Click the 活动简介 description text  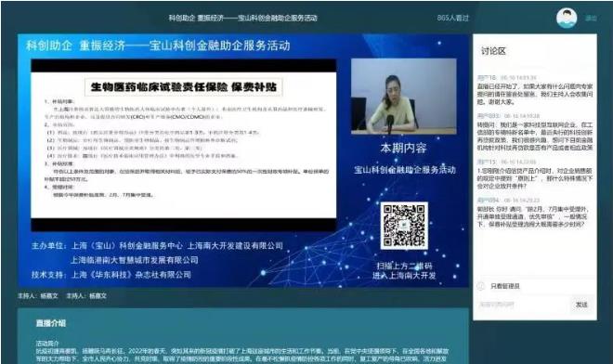(242, 355)
